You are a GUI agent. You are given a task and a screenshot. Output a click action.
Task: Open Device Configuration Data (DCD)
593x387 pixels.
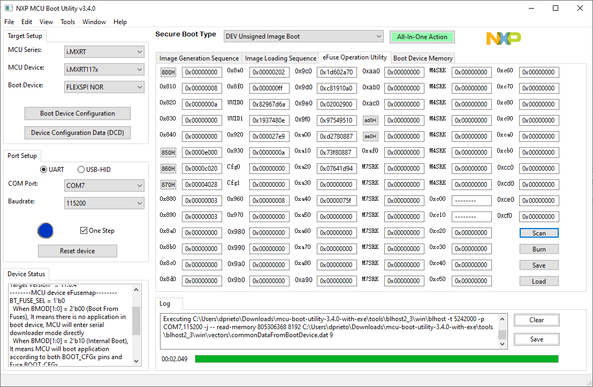tap(78, 133)
